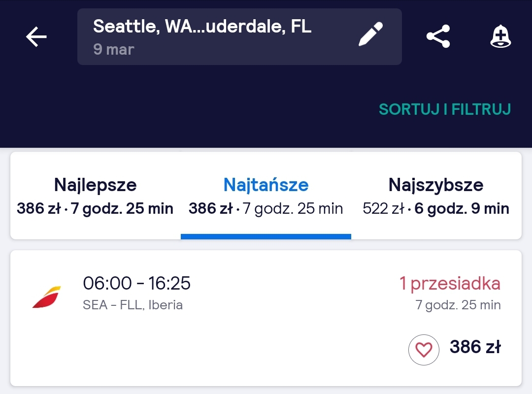532x394 pixels.
Task: Create a price alert with bell icon
Action: [500, 36]
